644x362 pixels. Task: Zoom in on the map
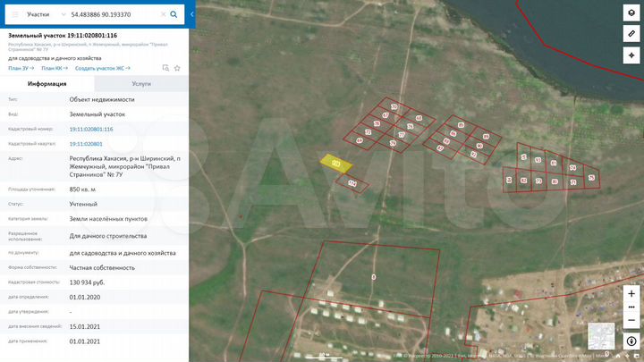tap(631, 293)
